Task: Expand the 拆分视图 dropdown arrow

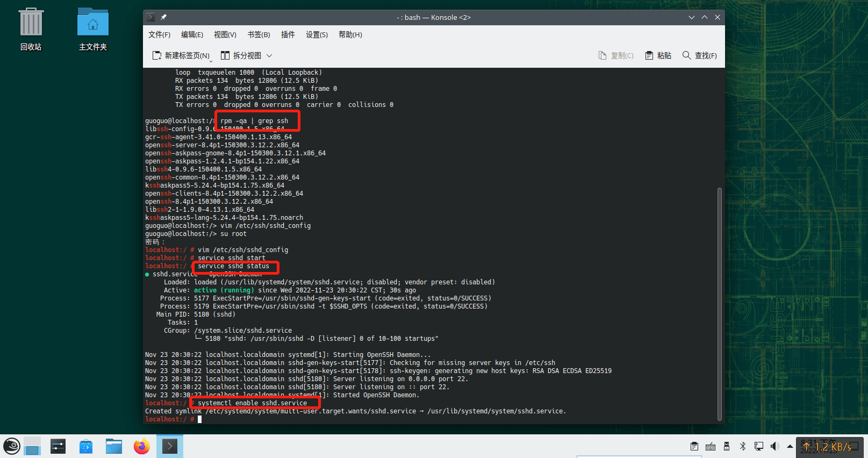Action: pos(269,56)
